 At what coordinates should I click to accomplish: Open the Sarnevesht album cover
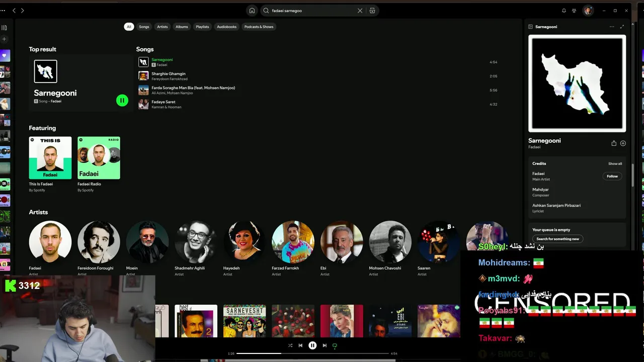point(245,321)
